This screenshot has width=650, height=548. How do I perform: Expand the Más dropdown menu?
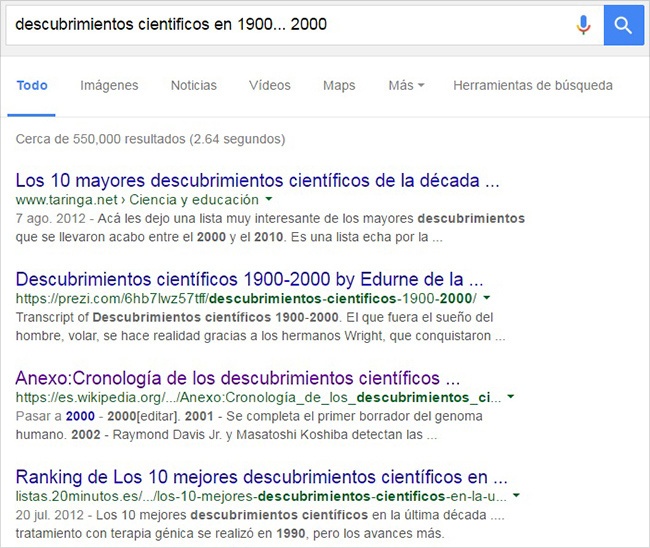click(x=406, y=85)
